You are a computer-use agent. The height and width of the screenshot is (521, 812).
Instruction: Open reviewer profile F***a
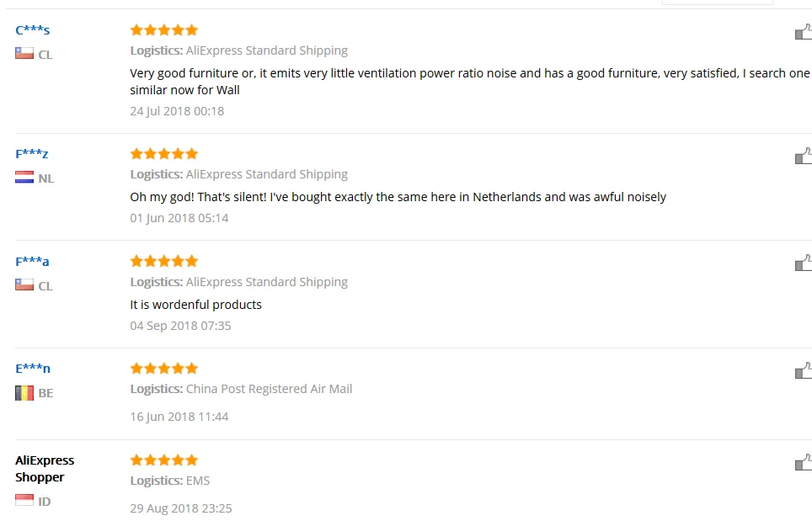pyautogui.click(x=32, y=261)
